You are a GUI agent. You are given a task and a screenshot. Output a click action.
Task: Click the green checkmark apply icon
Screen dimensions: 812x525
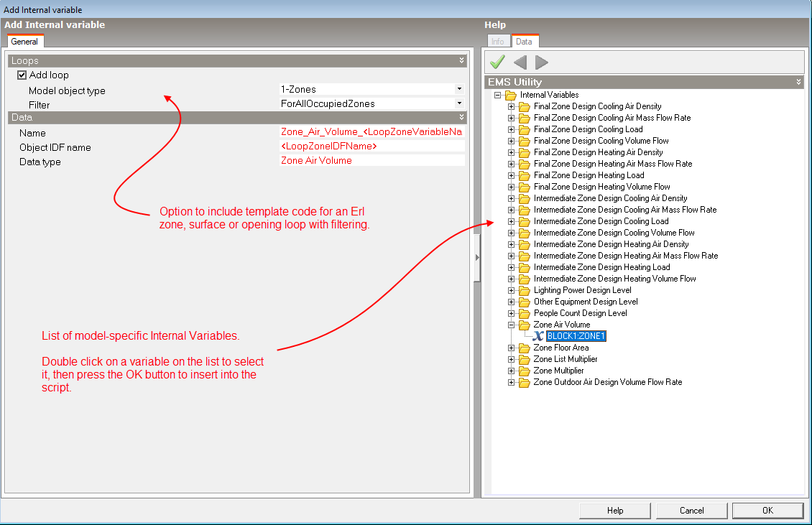point(497,62)
